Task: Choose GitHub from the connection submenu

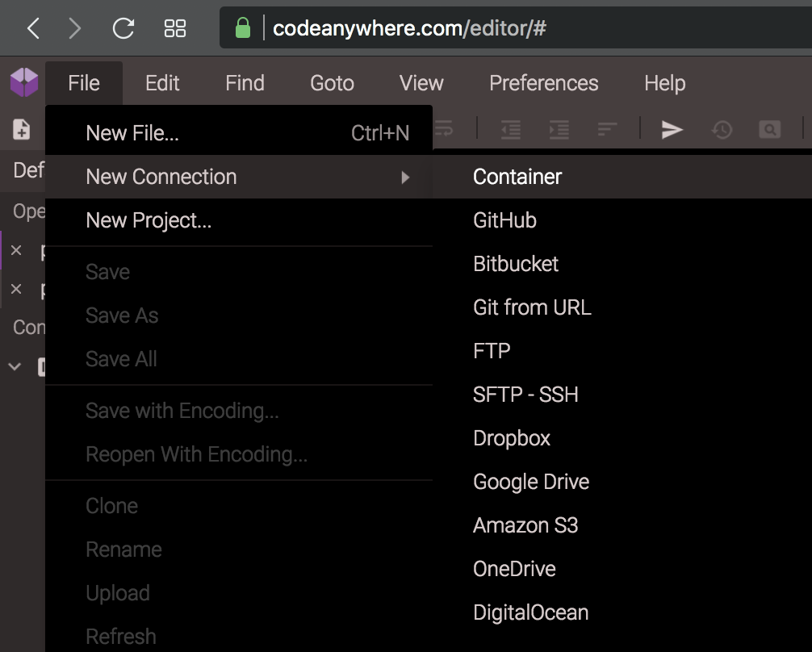Action: click(x=622, y=220)
